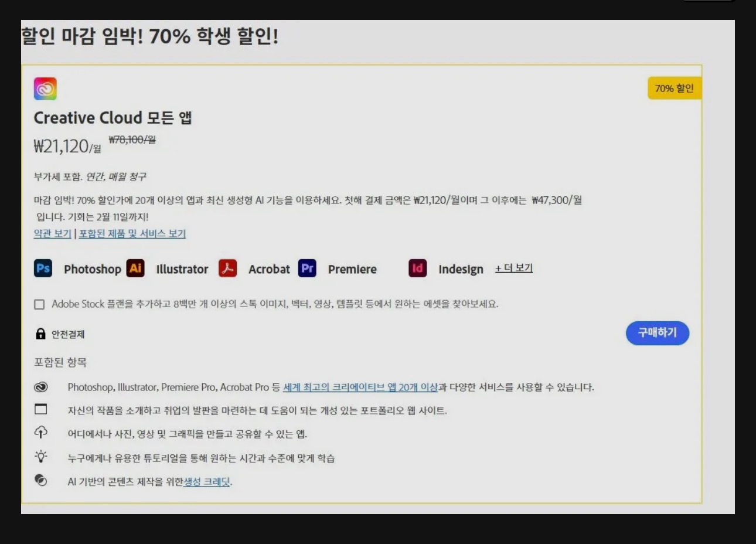Click the Acrobat text label

pos(269,269)
